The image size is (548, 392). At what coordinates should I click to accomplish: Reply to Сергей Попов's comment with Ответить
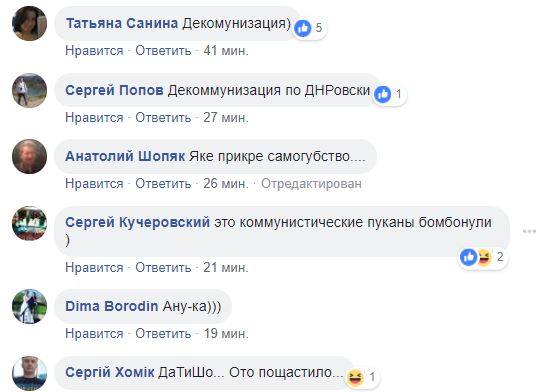[163, 118]
